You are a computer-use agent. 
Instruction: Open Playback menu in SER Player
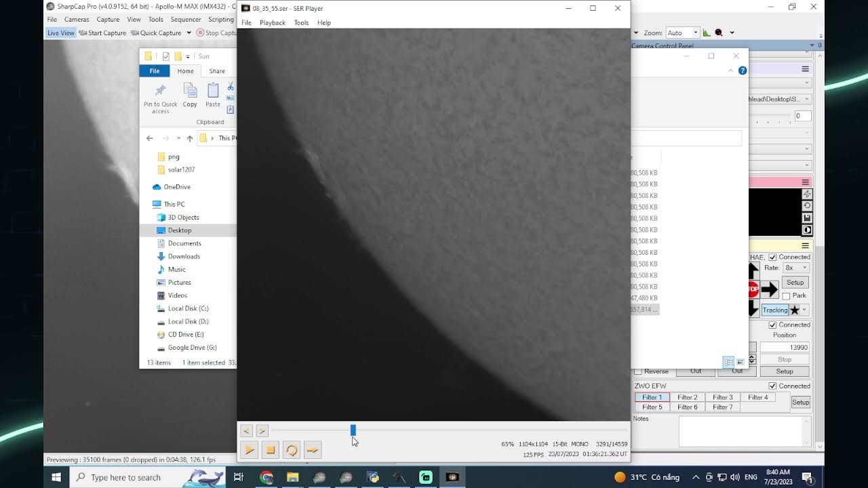pyautogui.click(x=273, y=22)
